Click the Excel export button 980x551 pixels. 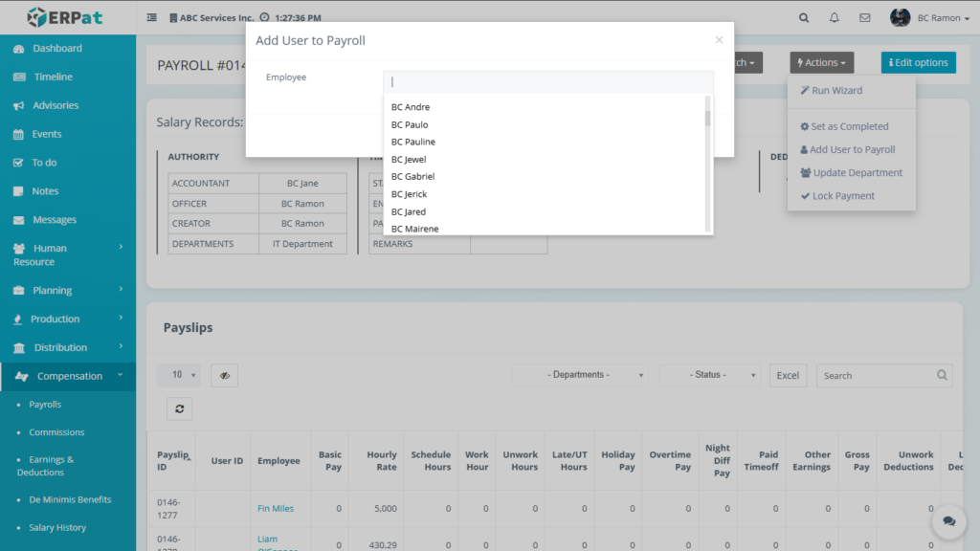click(788, 375)
